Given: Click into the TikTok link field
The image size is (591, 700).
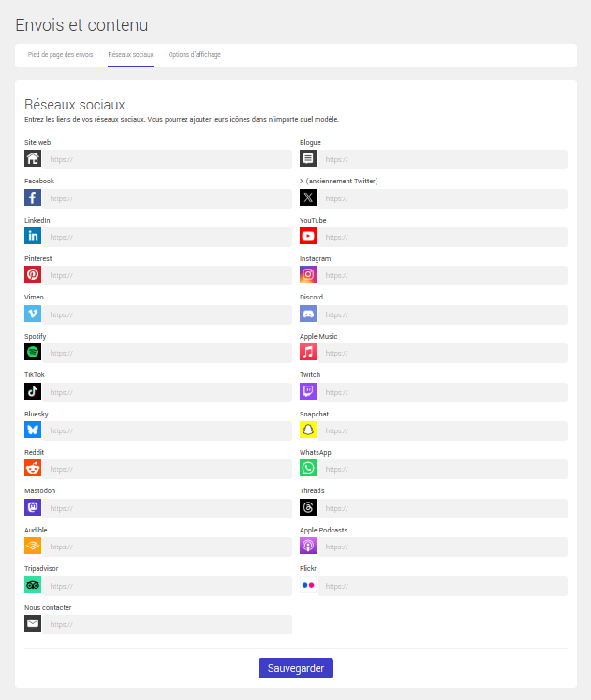Looking at the screenshot, I should coord(167,392).
